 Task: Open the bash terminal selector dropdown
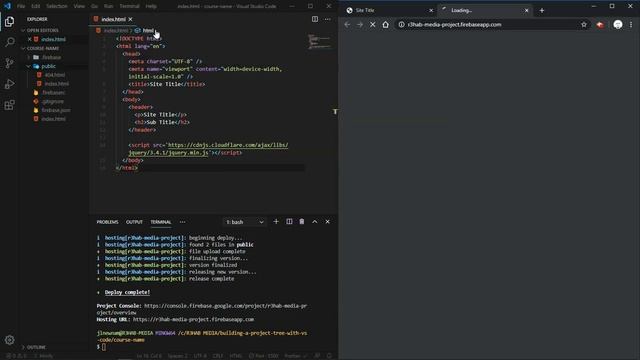point(244,222)
